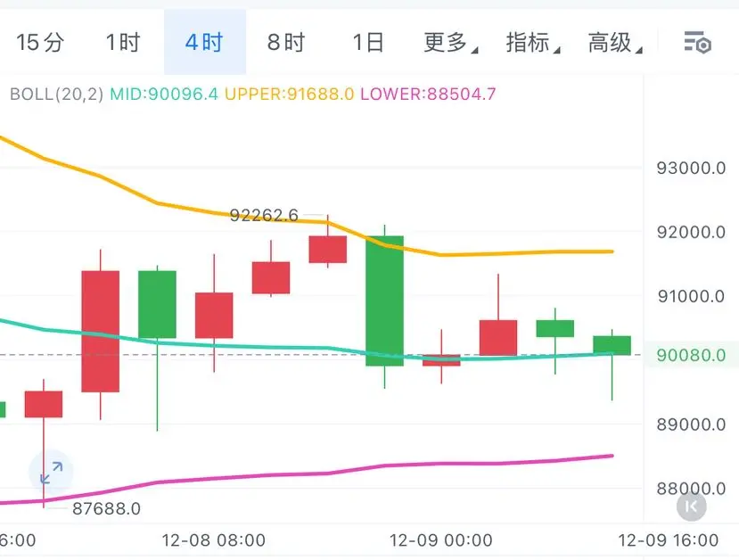Select the last green candle at 90080
This screenshot has height=560, width=739.
[612, 345]
